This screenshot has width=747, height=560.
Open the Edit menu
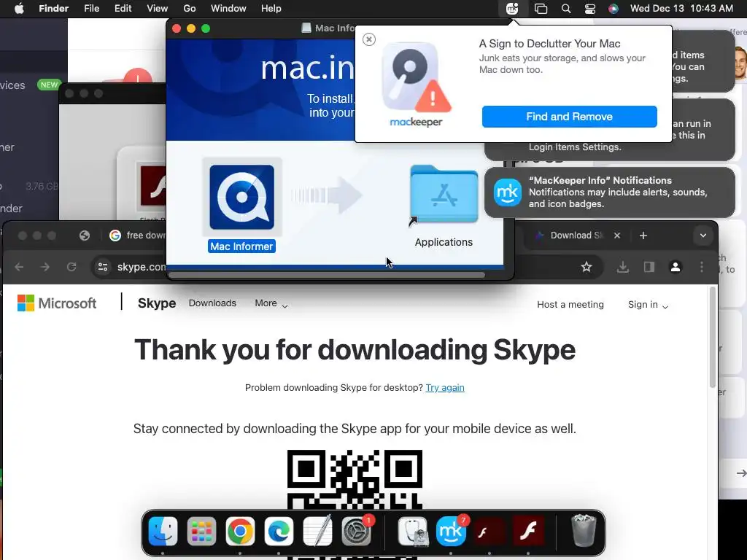pyautogui.click(x=123, y=9)
